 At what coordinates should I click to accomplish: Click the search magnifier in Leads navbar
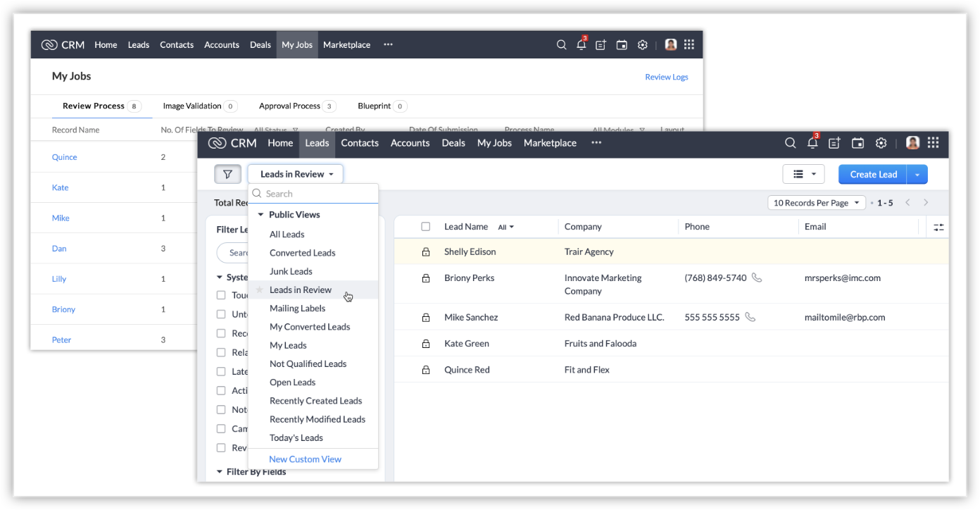point(790,143)
